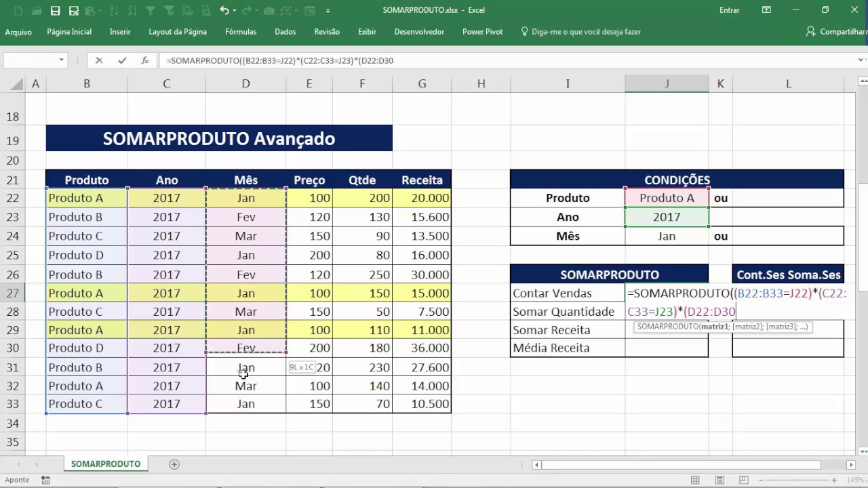Screen dimensions: 868x488
Task: Click the horizontal scrollbar left arrow
Action: [x=536, y=464]
